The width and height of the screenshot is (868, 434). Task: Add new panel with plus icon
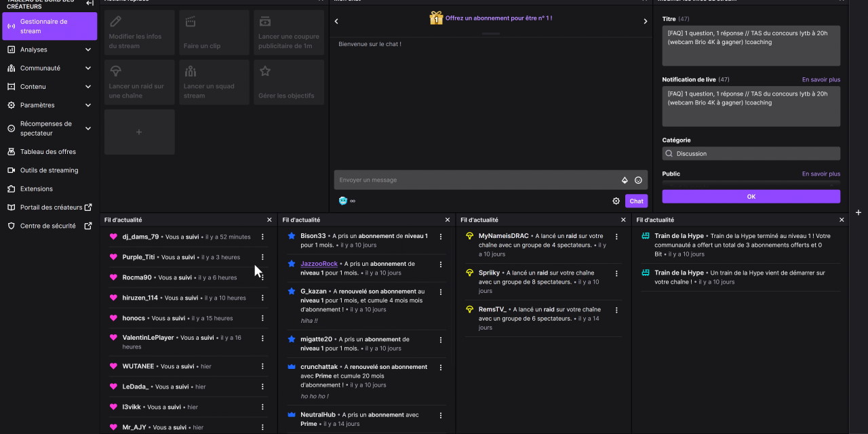point(859,212)
